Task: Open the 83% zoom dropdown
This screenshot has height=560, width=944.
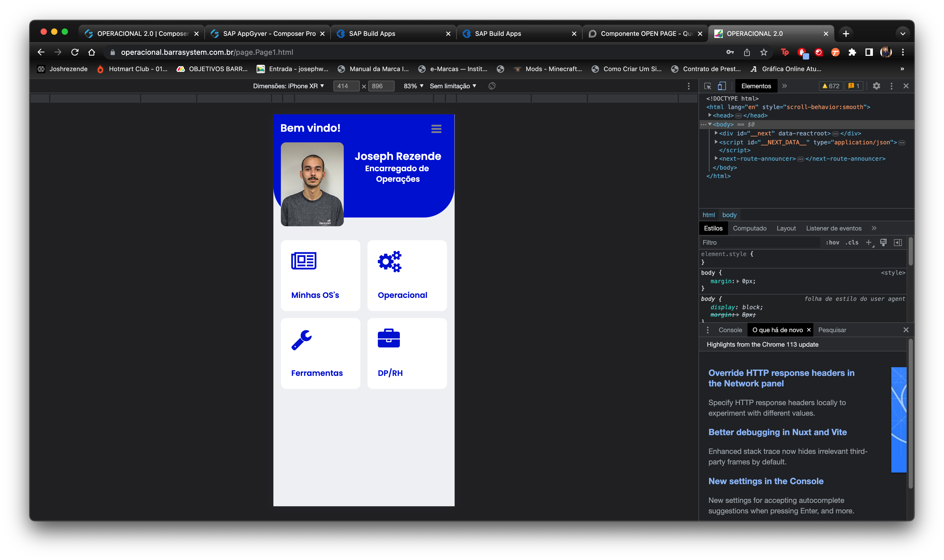Action: point(414,86)
